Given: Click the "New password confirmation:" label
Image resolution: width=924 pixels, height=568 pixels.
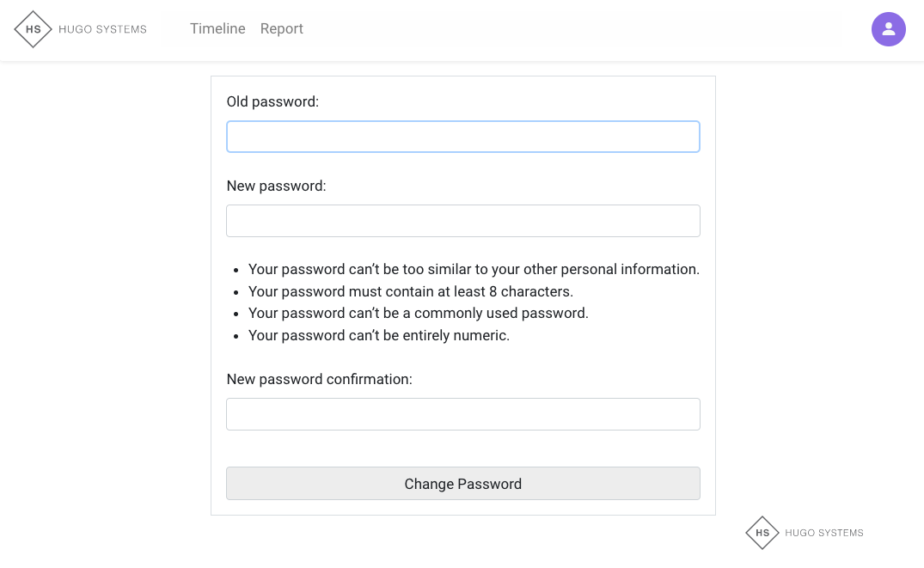Looking at the screenshot, I should [x=319, y=379].
